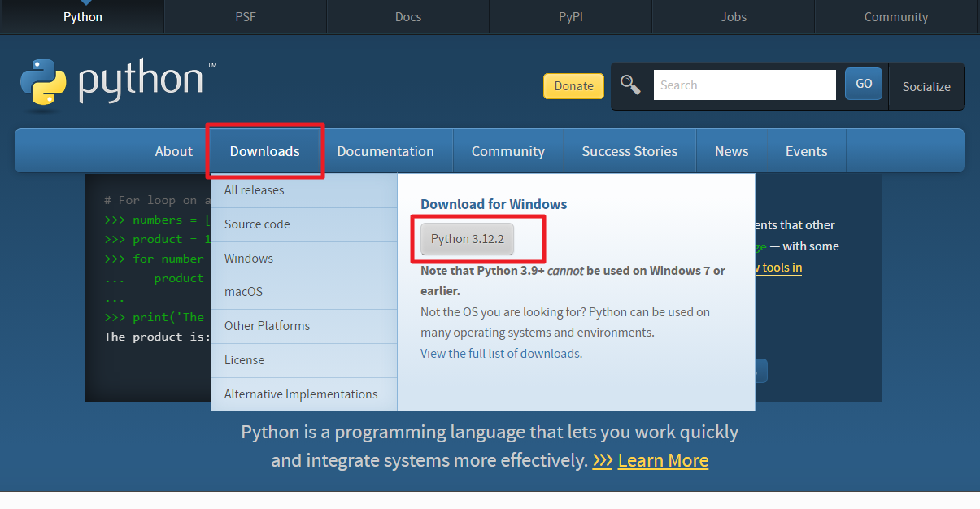The image size is (980, 509).
Task: Open the Python tab in the top bar
Action: pos(83,16)
